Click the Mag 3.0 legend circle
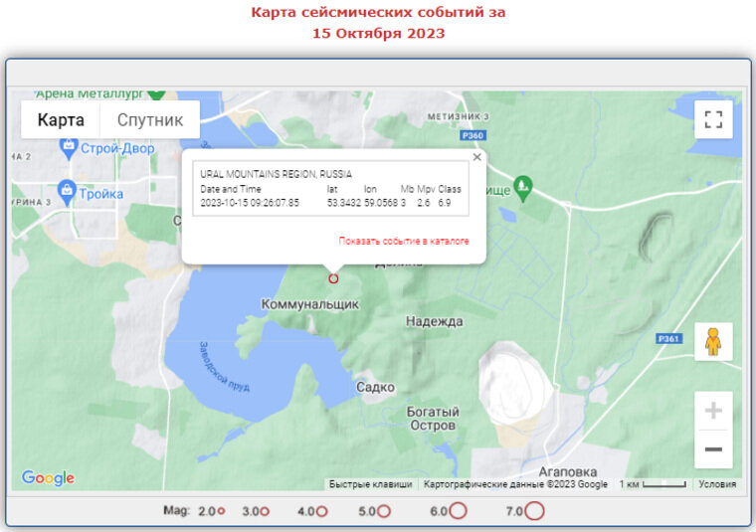This screenshot has width=756, height=532. [265, 511]
